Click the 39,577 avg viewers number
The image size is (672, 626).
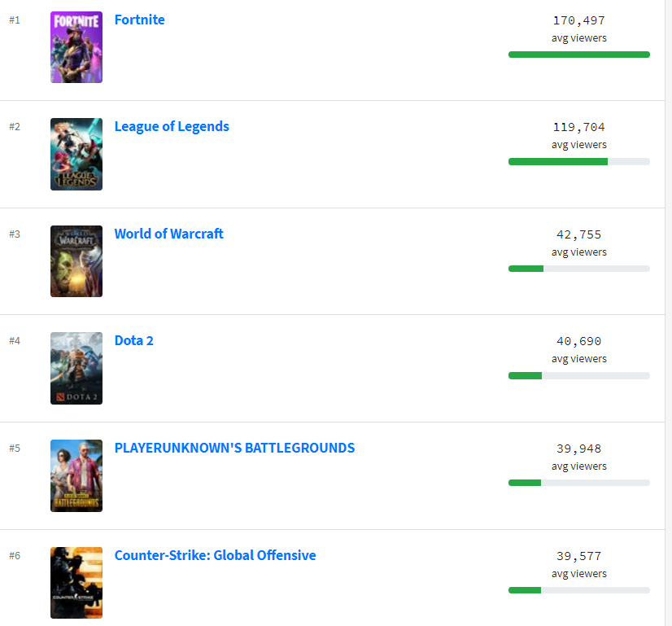pos(578,556)
